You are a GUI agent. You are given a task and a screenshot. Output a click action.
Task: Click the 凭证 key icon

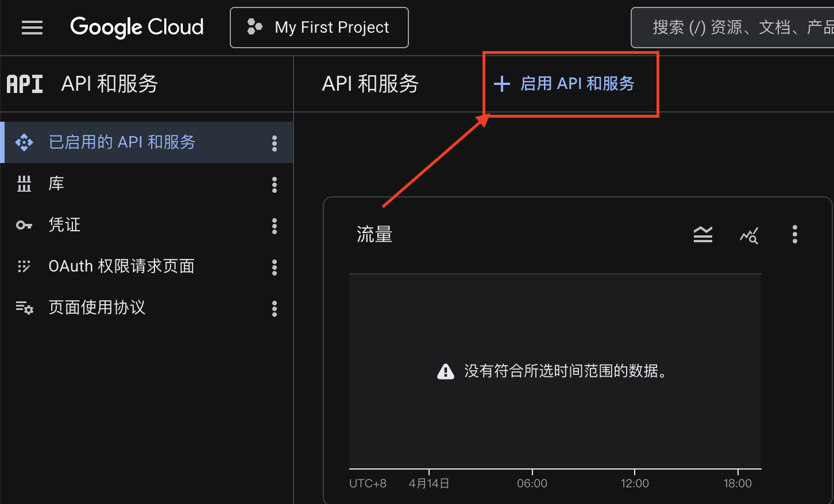[x=24, y=225]
